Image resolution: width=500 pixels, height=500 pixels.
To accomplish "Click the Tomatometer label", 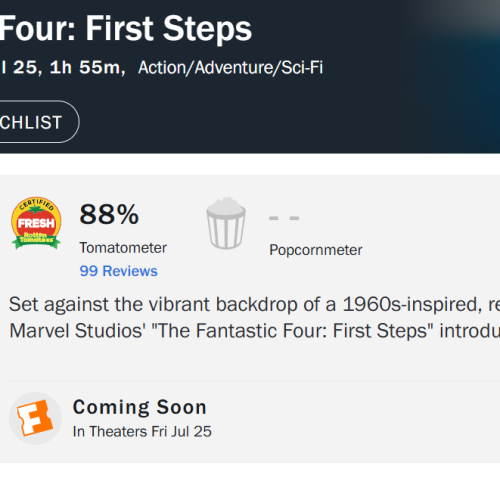I will point(123,248).
